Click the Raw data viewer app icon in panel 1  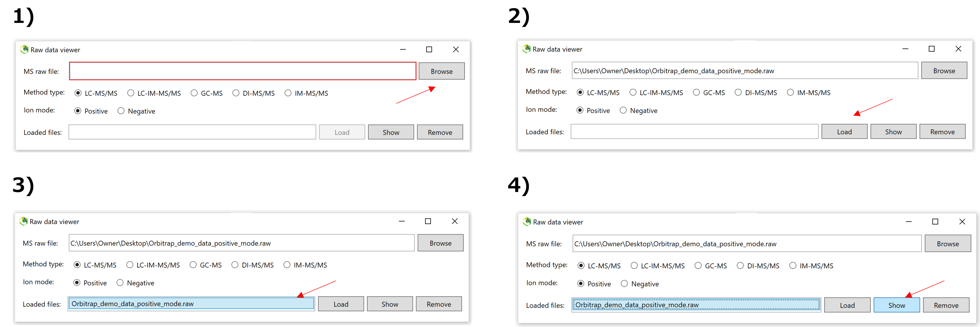(x=24, y=49)
